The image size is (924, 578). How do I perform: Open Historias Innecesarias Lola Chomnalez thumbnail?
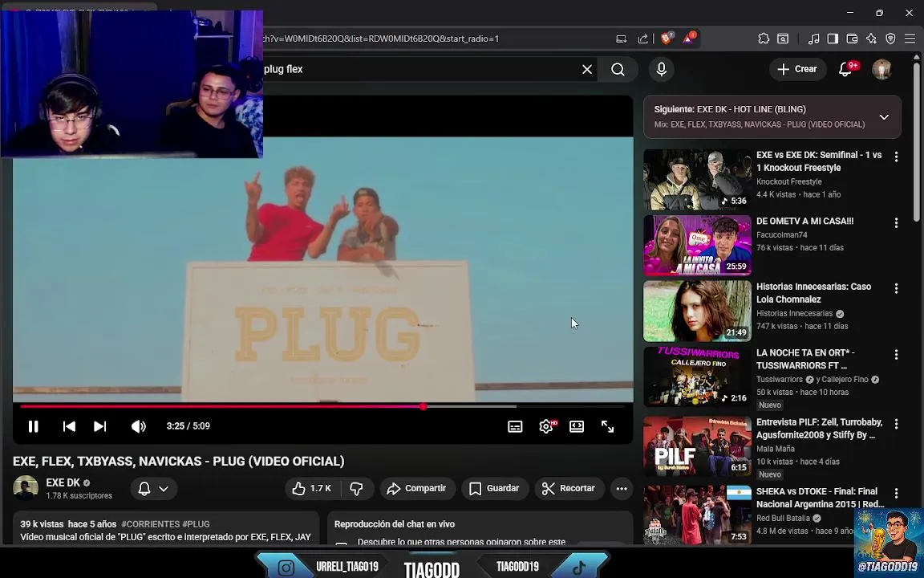(697, 311)
